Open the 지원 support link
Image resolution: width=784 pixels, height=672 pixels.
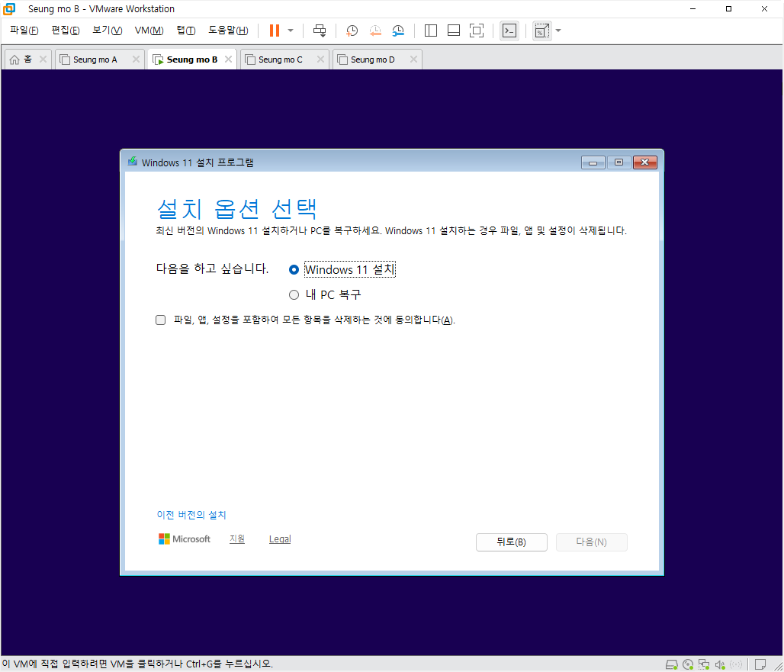237,539
